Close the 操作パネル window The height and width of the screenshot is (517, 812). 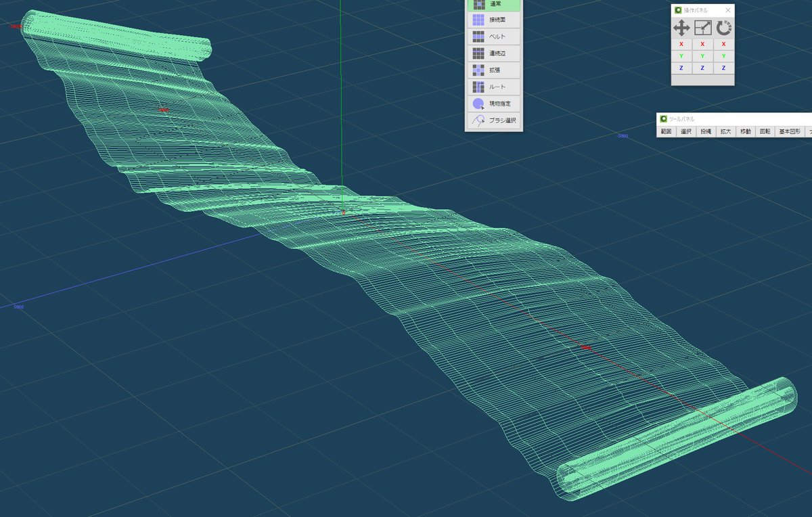point(728,10)
